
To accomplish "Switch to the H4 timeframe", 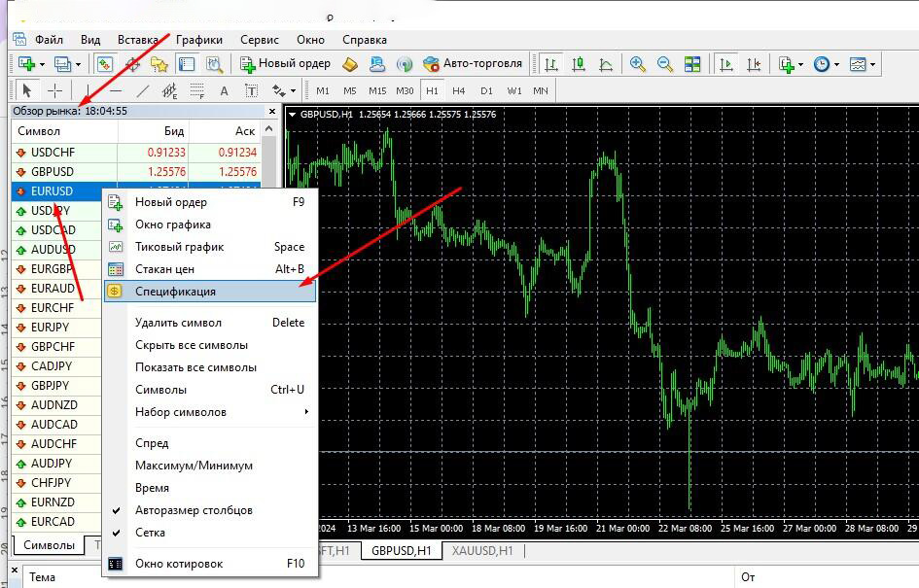I will [458, 90].
